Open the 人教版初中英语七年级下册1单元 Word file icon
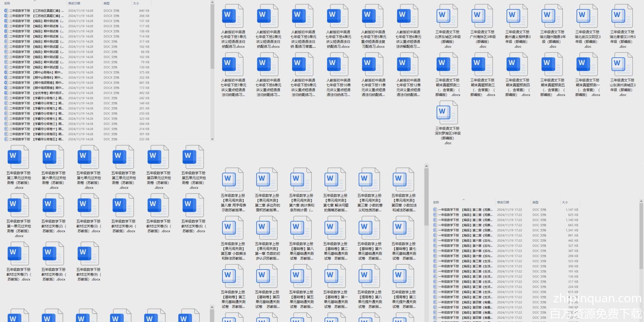The width and height of the screenshot is (644, 322). coord(233,16)
